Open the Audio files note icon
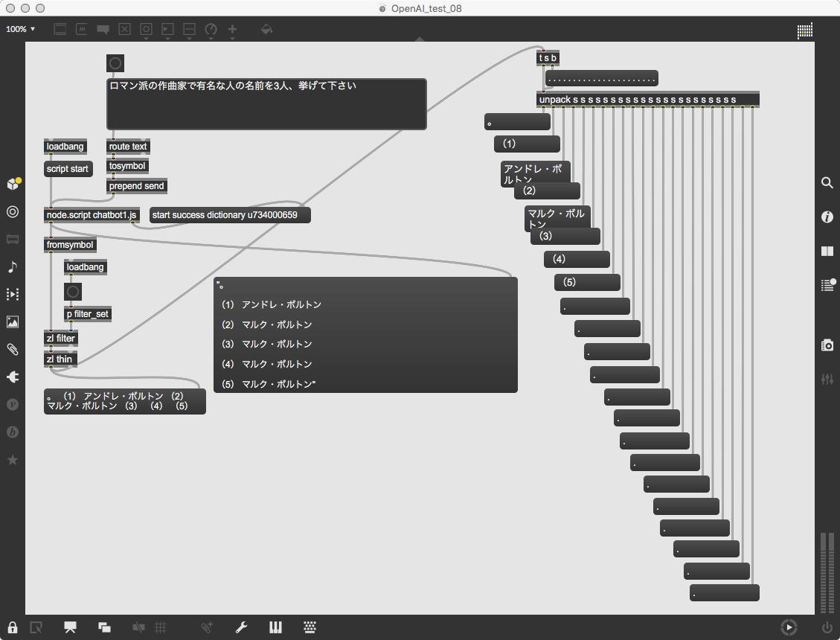Viewport: 840px width, 640px height. (13, 266)
